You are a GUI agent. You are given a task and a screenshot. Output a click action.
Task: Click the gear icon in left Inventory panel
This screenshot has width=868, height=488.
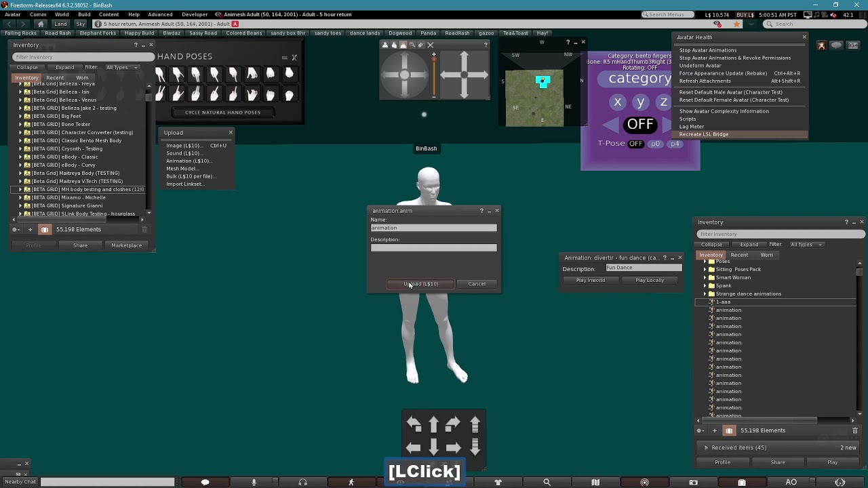pyautogui.click(x=15, y=229)
